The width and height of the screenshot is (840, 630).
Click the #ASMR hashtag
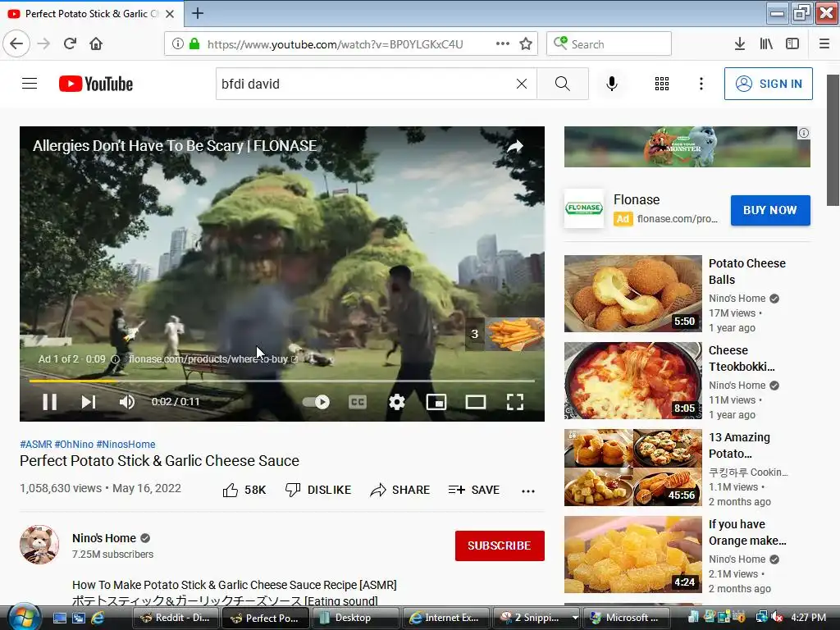click(x=36, y=444)
